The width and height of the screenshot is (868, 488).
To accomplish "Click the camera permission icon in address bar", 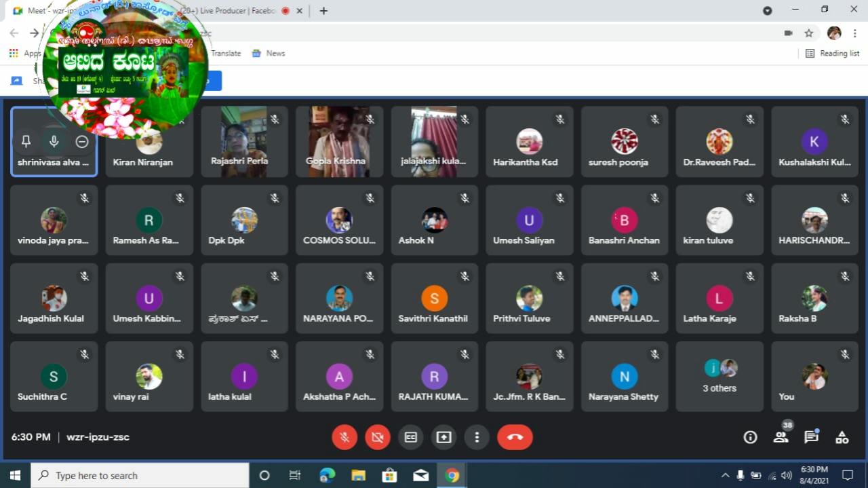I will click(788, 33).
